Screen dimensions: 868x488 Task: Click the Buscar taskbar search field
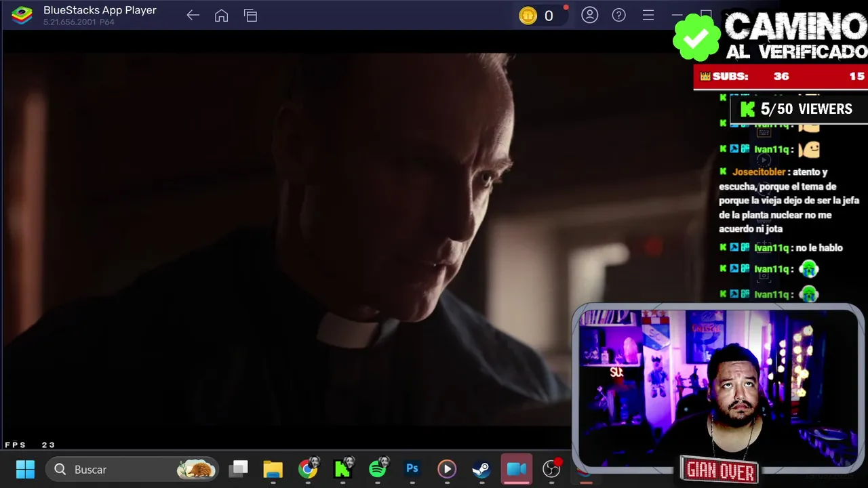point(132,469)
